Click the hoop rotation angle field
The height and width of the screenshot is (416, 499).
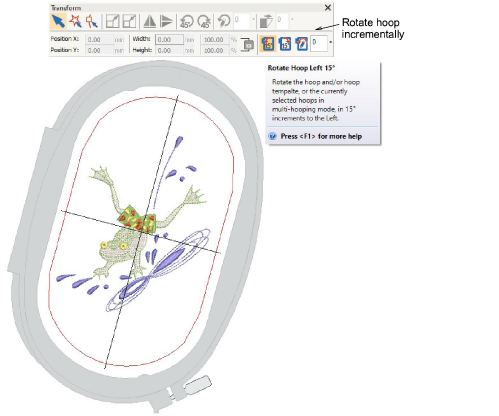coord(319,44)
